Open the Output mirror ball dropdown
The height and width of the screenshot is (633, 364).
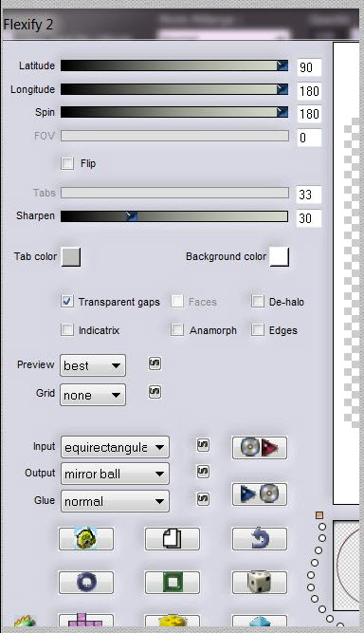(x=115, y=474)
